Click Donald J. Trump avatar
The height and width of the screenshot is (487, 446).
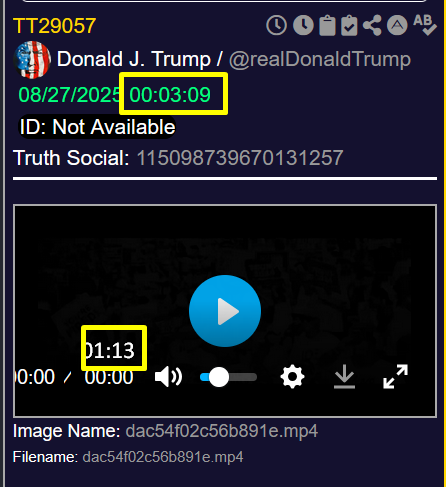point(32,60)
